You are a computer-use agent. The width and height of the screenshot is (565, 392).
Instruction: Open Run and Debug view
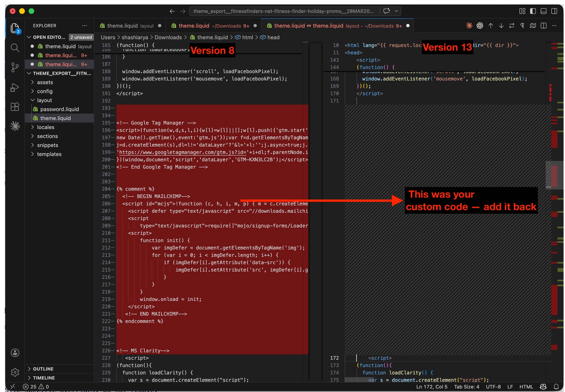[15, 87]
